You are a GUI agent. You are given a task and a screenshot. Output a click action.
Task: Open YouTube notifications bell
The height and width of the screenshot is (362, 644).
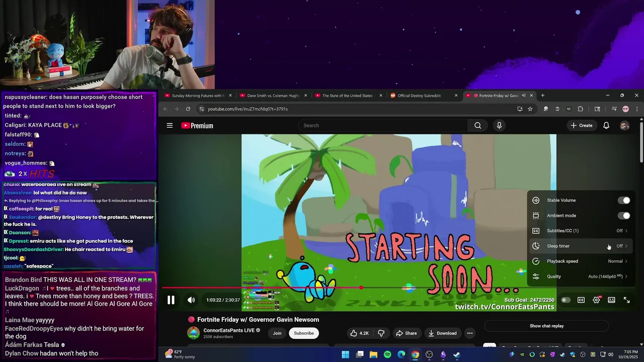coord(606,126)
